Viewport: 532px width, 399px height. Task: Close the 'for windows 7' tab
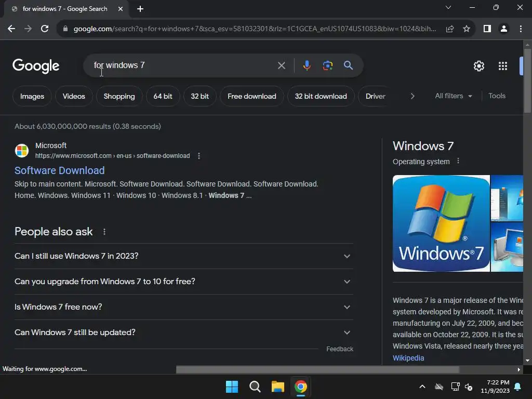pyautogui.click(x=121, y=9)
